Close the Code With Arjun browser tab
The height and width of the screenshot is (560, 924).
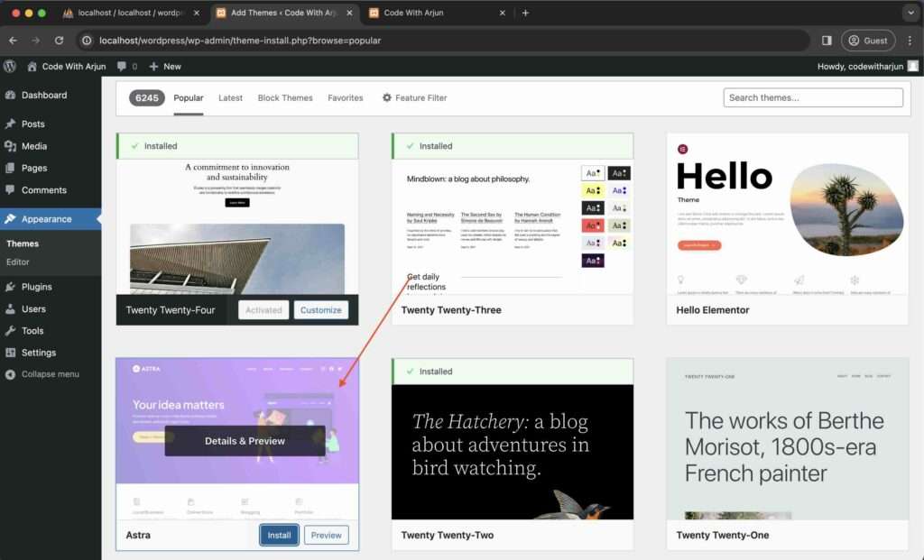tap(502, 13)
